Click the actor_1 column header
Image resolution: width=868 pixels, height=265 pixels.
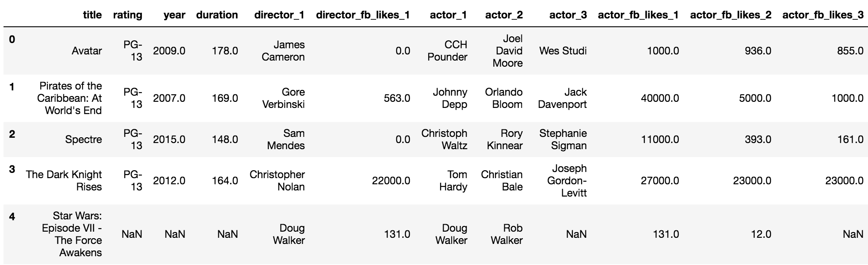[448, 15]
